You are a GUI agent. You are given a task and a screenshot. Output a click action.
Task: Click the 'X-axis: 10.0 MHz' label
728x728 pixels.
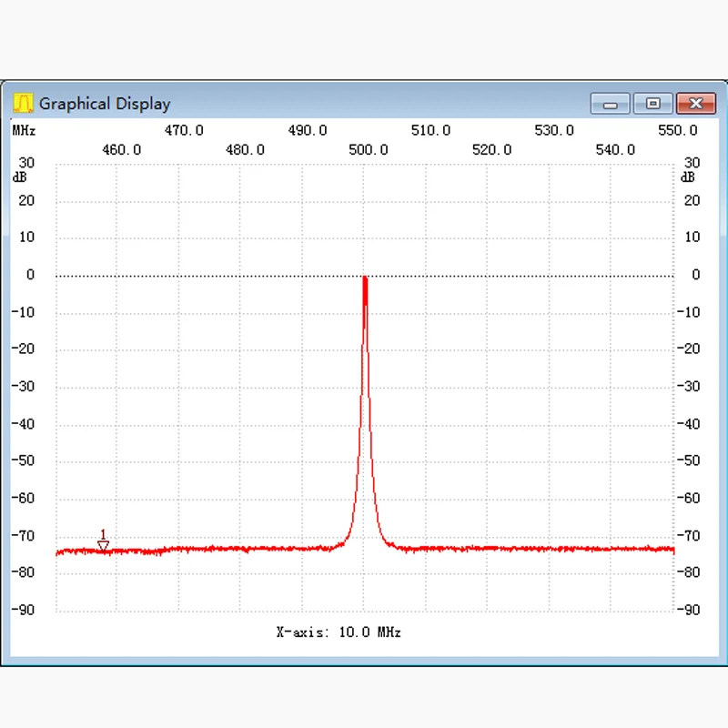click(339, 632)
